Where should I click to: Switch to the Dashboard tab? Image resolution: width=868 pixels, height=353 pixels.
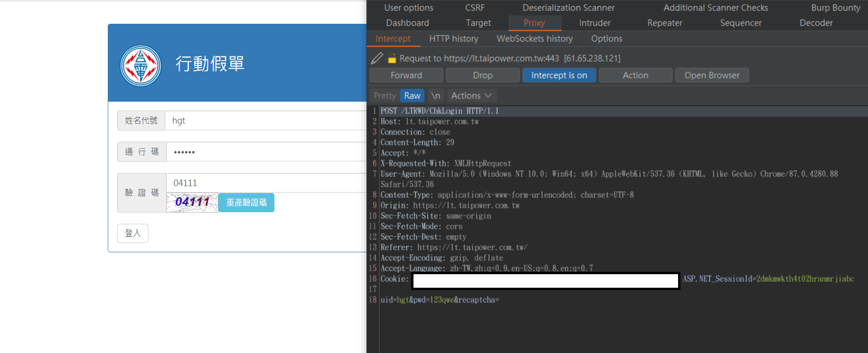407,23
